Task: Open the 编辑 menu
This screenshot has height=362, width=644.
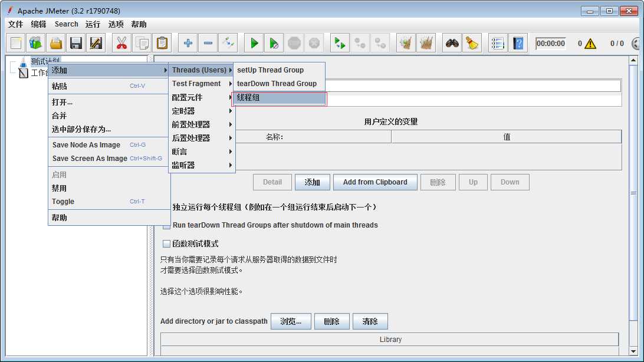Action: pyautogui.click(x=38, y=24)
